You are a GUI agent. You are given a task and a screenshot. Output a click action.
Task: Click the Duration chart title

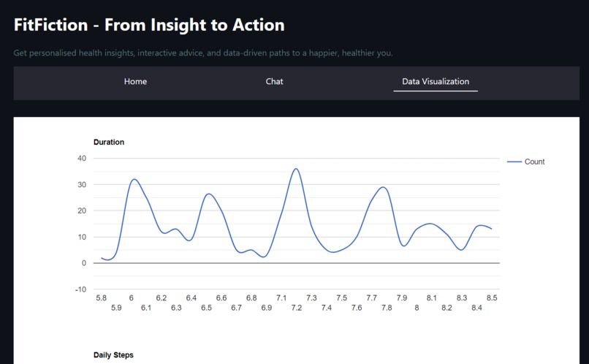(109, 142)
